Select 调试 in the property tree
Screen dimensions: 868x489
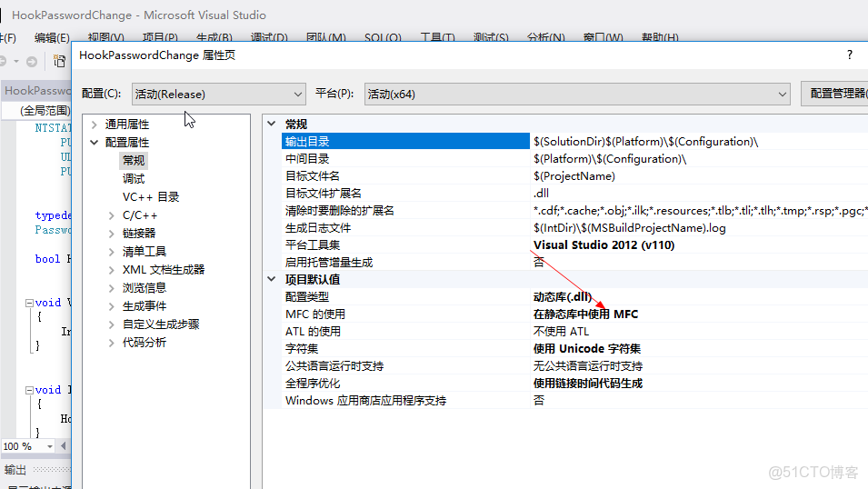[134, 179]
